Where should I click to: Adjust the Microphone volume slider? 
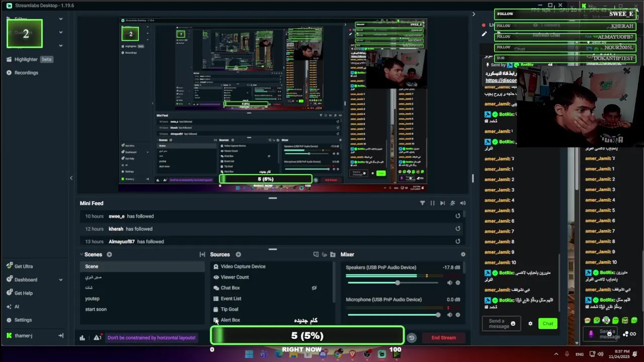click(x=394, y=315)
